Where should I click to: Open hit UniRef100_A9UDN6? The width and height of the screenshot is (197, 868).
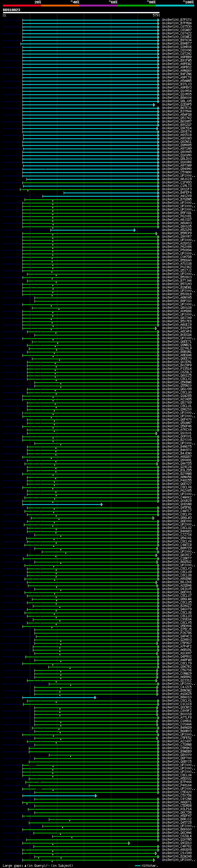[x=177, y=579]
